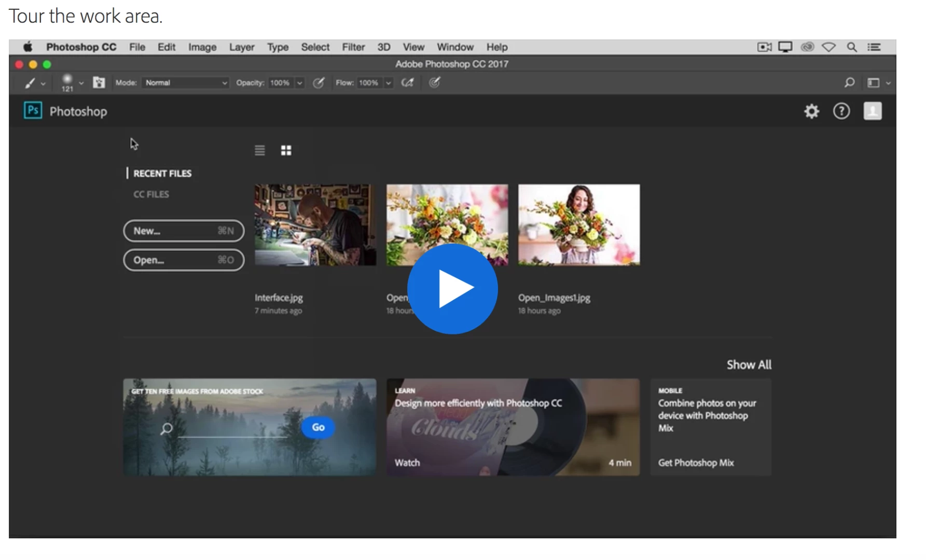
Task: Click Get Photoshop Mix link
Action: (696, 463)
